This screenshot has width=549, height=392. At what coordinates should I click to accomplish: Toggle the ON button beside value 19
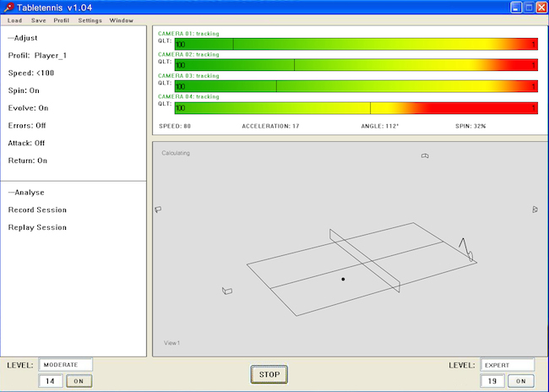[x=520, y=381]
